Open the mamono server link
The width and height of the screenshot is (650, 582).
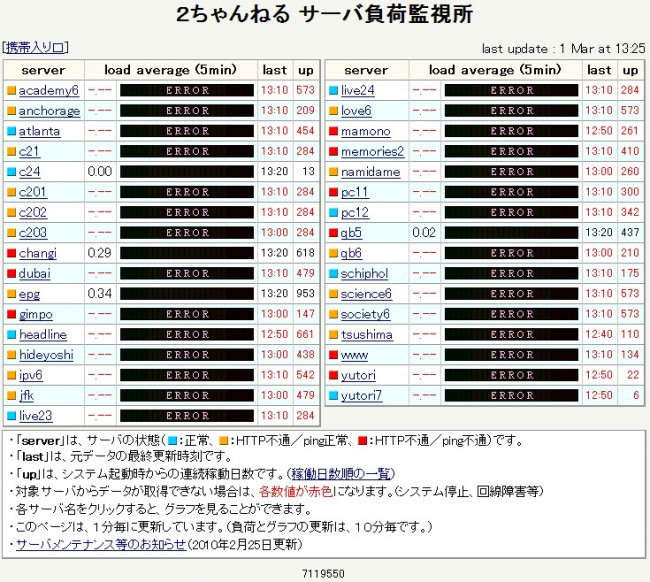pyautogui.click(x=366, y=131)
